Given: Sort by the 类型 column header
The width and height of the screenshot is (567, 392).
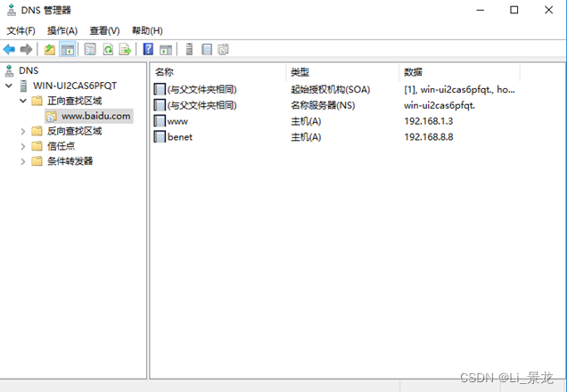Looking at the screenshot, I should pos(342,72).
